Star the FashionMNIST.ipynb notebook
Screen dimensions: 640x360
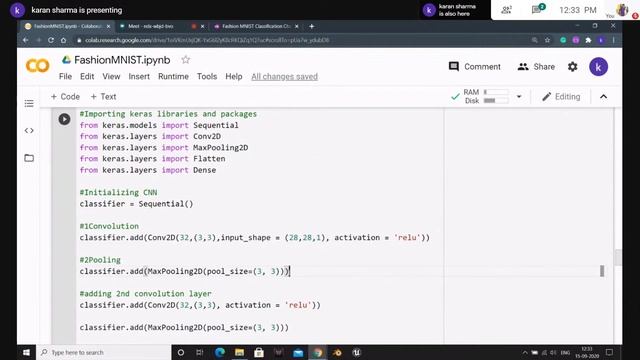[186, 60]
